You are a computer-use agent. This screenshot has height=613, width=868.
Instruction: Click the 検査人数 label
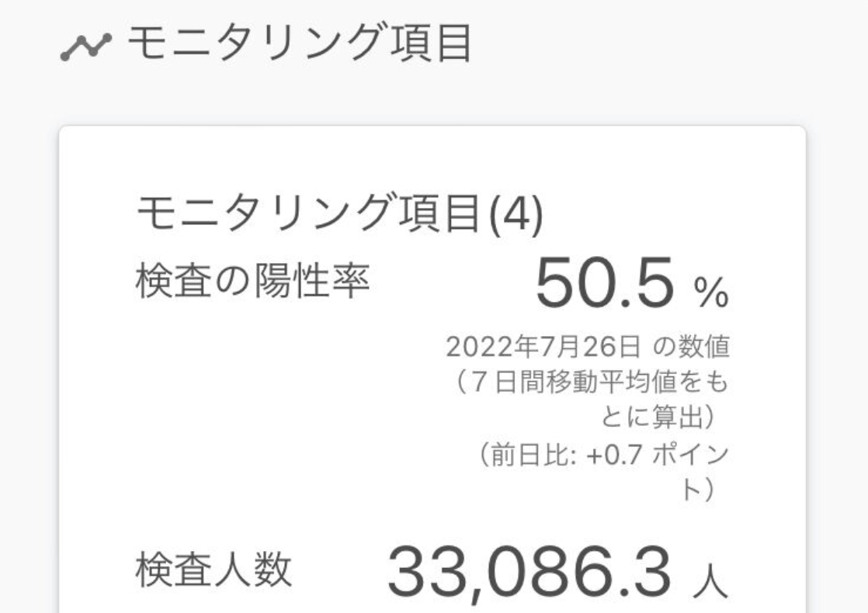coord(214,570)
